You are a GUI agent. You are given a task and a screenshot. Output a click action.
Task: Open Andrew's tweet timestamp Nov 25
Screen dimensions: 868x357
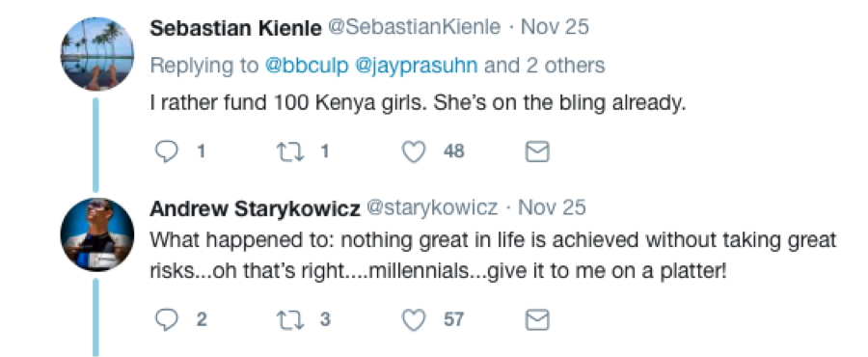[552, 208]
